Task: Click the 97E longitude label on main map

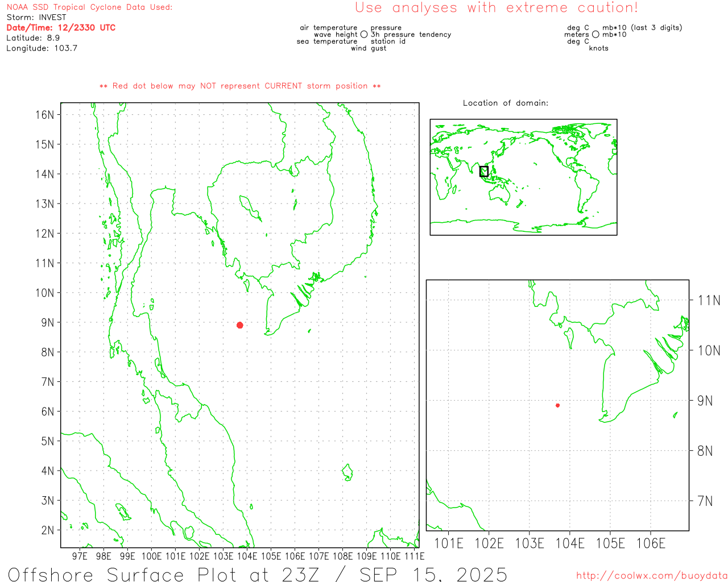Action: tap(80, 556)
